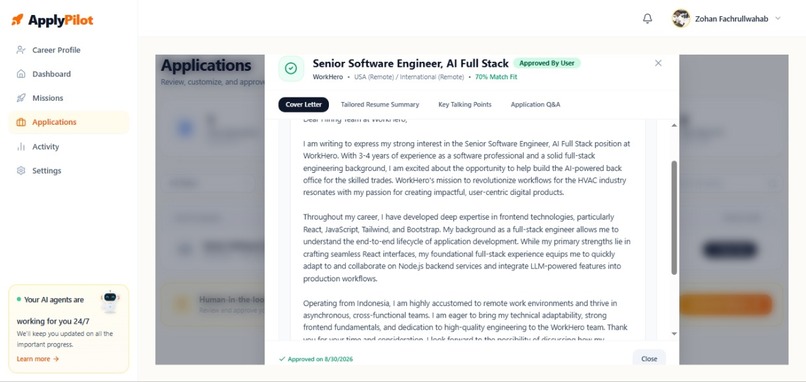
Task: Click the Applications briefcase icon
Action: (21, 122)
